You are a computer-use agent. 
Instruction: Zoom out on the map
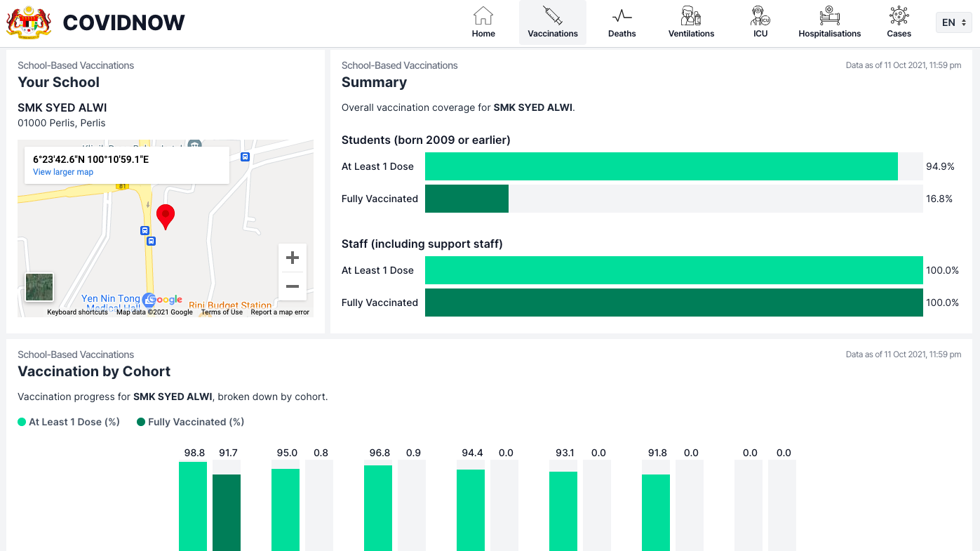tap(293, 286)
